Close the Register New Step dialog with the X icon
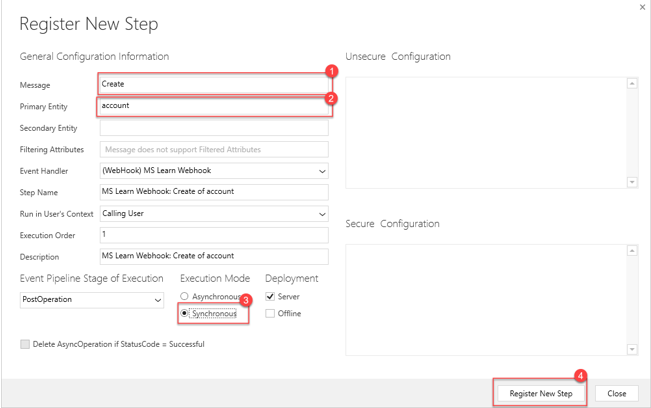Image resolution: width=651 pixels, height=408 pixels. [642, 7]
